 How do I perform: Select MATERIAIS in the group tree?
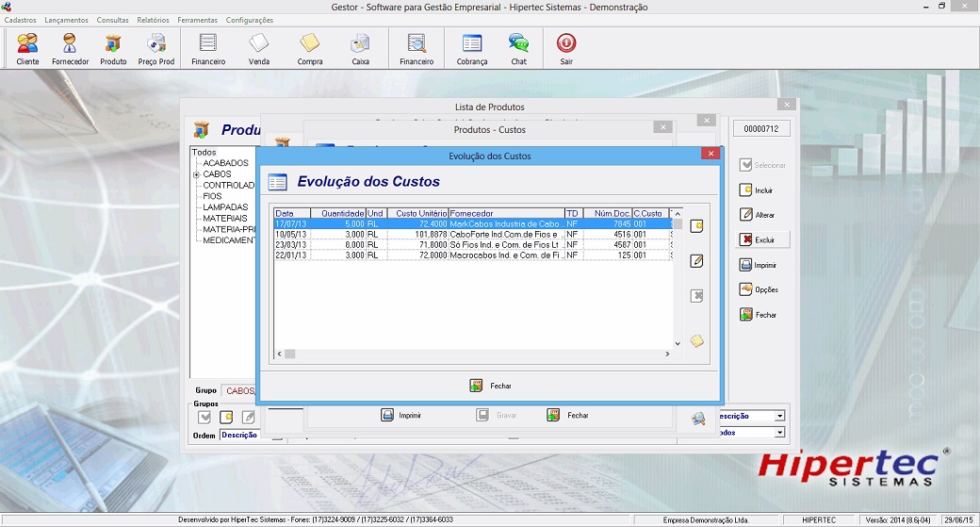225,218
